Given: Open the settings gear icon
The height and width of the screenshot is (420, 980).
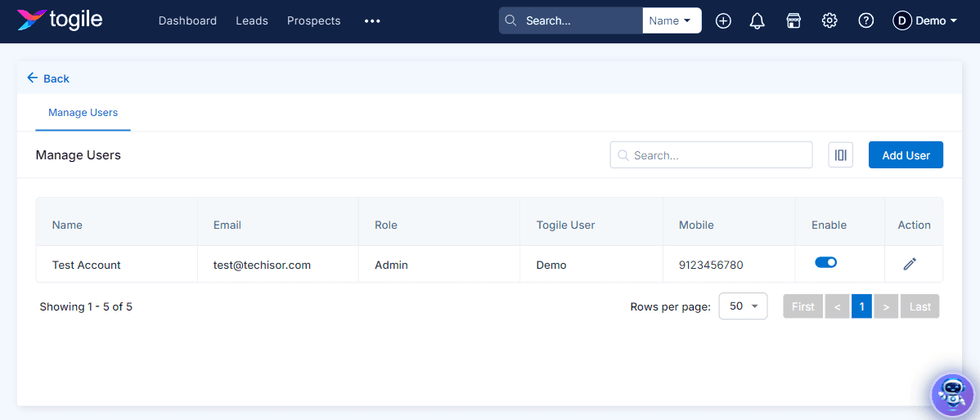Looking at the screenshot, I should (x=829, y=20).
